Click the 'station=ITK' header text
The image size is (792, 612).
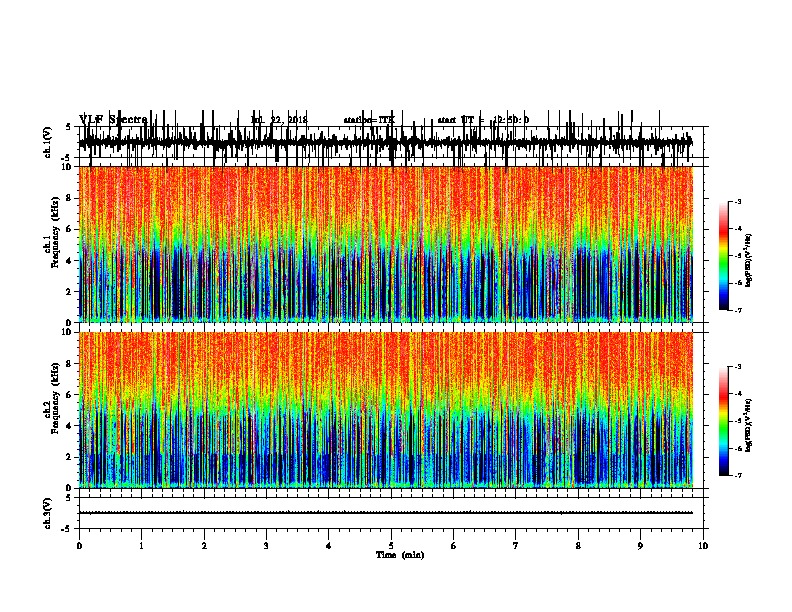[x=369, y=120]
